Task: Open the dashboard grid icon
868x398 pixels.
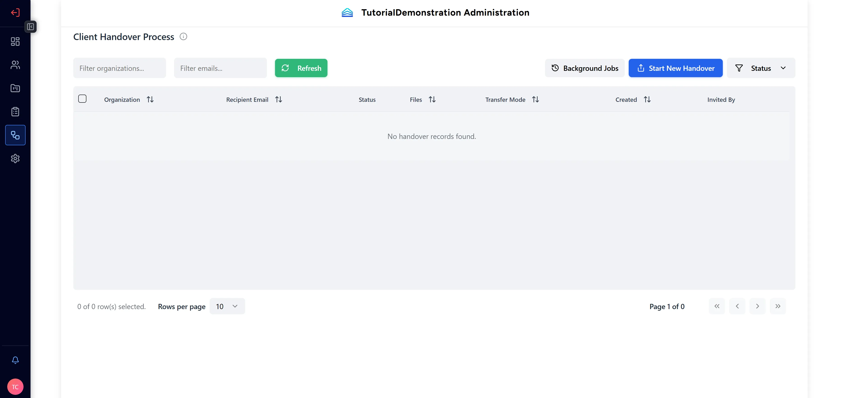Action: (15, 41)
